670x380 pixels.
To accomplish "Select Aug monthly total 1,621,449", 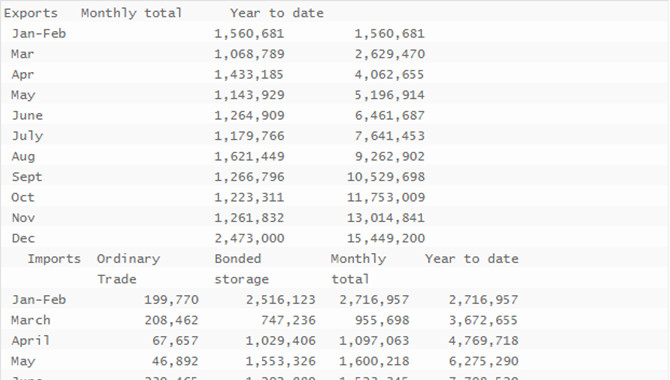I will coord(249,157).
